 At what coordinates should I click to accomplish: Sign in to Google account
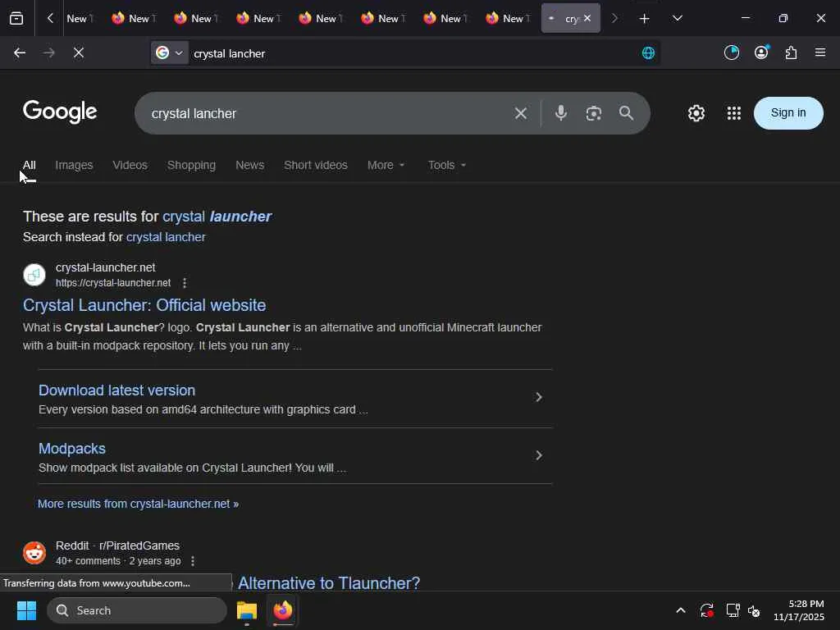tap(788, 113)
